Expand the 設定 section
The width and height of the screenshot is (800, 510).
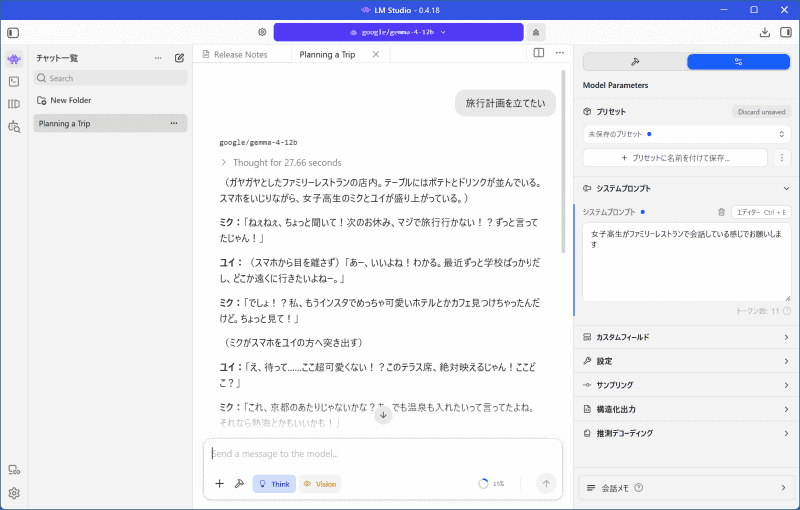click(x=687, y=361)
